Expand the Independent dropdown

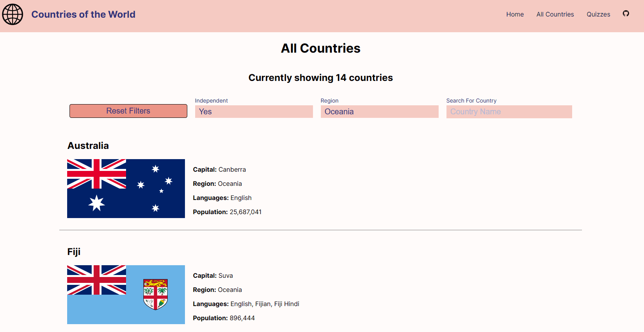(x=254, y=112)
